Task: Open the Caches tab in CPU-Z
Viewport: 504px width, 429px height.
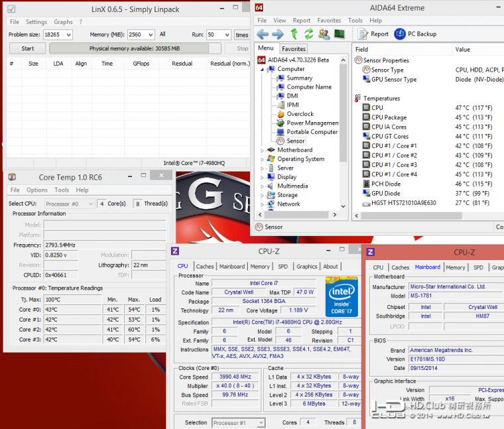Action: tap(205, 267)
